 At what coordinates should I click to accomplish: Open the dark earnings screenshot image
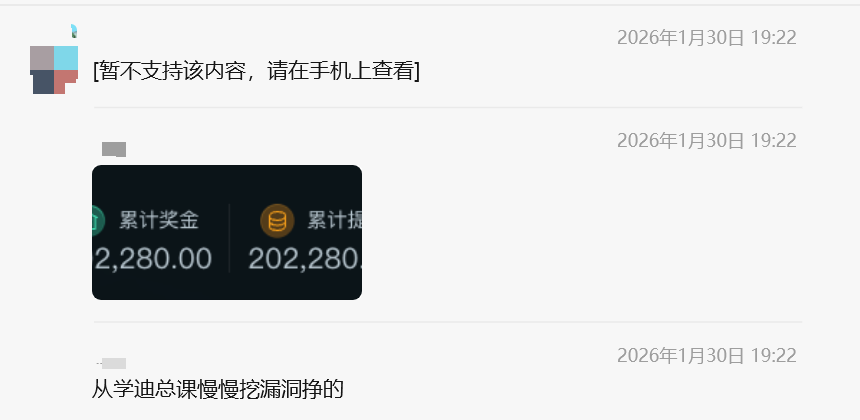pos(227,232)
